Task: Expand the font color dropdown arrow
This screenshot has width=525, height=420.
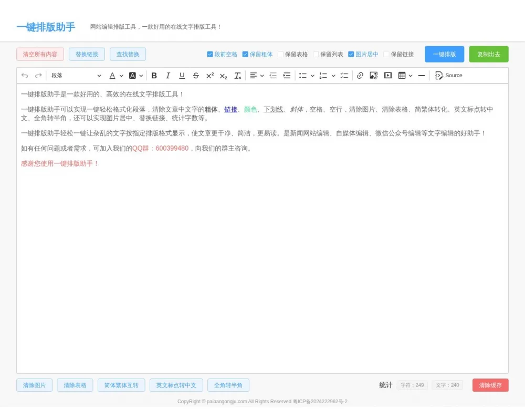Action: [x=121, y=76]
